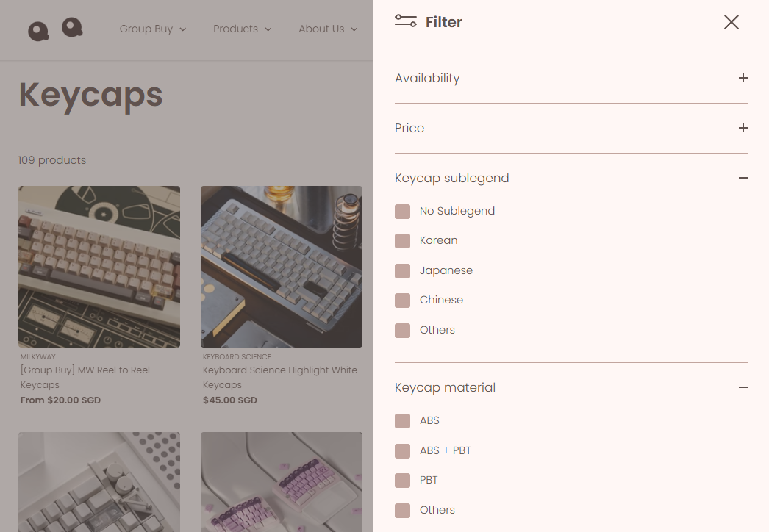Expand the Availability filter section
The width and height of the screenshot is (769, 532).
(743, 78)
